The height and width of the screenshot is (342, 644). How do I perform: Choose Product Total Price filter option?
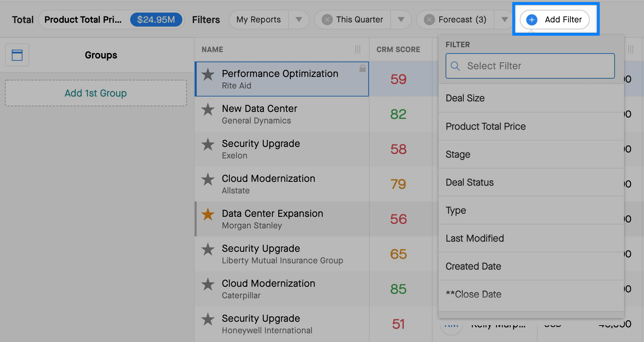point(531,126)
